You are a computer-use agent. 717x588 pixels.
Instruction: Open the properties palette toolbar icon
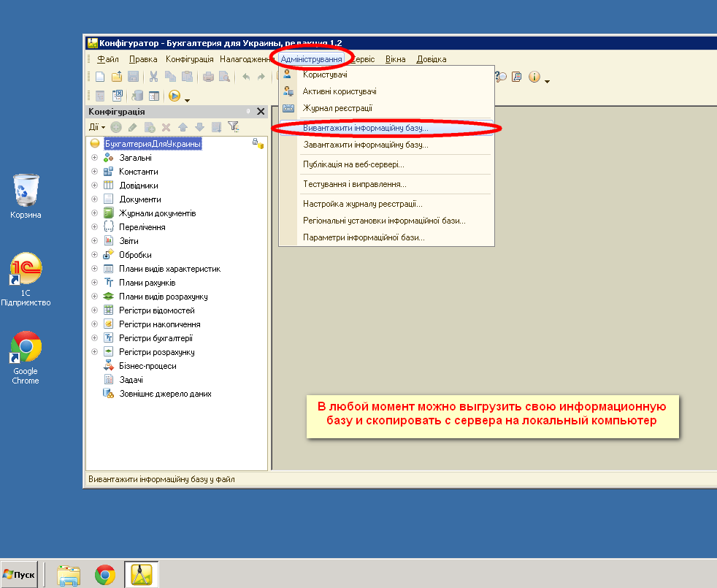click(x=154, y=96)
